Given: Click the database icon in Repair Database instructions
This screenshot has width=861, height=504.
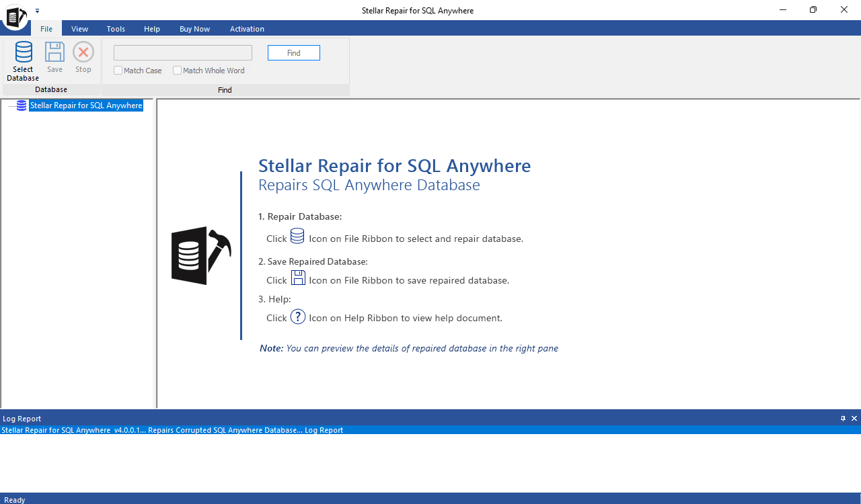Looking at the screenshot, I should [x=297, y=236].
